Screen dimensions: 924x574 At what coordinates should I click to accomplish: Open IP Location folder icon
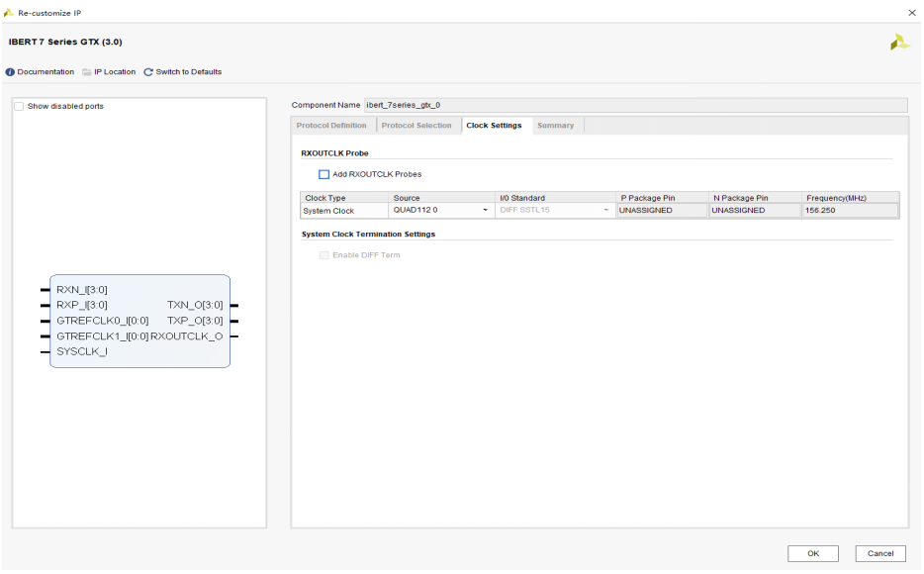(87, 72)
